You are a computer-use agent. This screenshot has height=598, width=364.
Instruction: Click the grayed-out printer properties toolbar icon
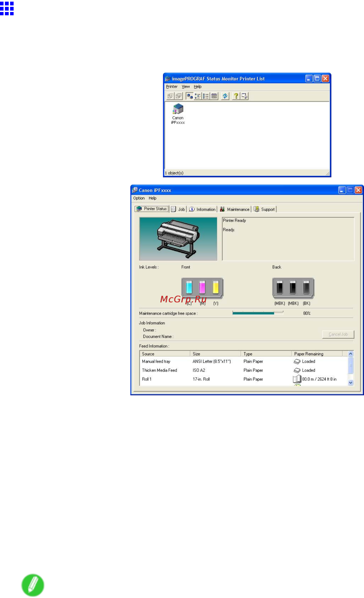point(179,96)
